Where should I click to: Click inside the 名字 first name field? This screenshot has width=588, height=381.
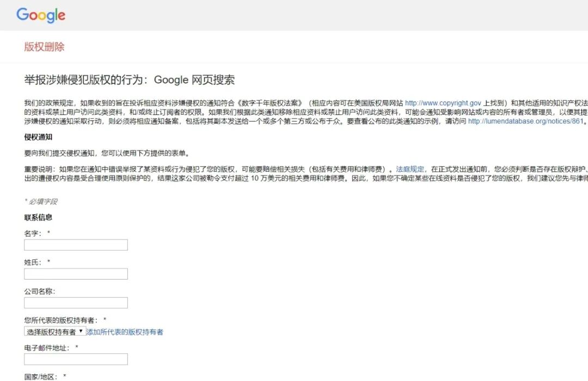tap(75, 245)
